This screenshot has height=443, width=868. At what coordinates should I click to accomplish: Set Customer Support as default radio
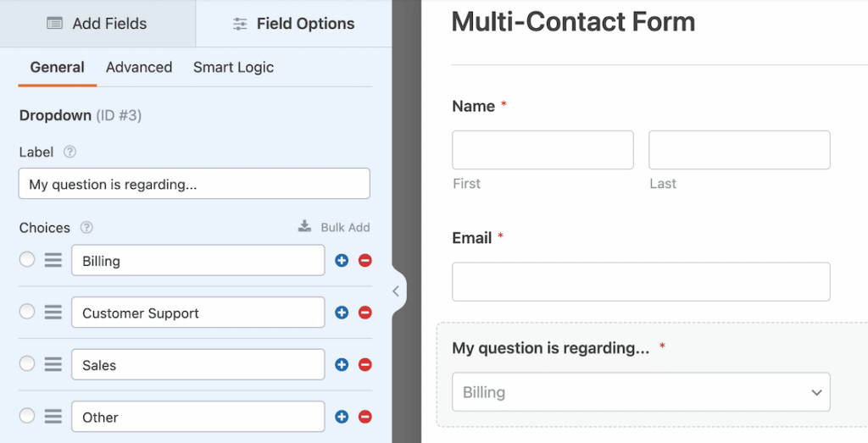click(x=27, y=312)
